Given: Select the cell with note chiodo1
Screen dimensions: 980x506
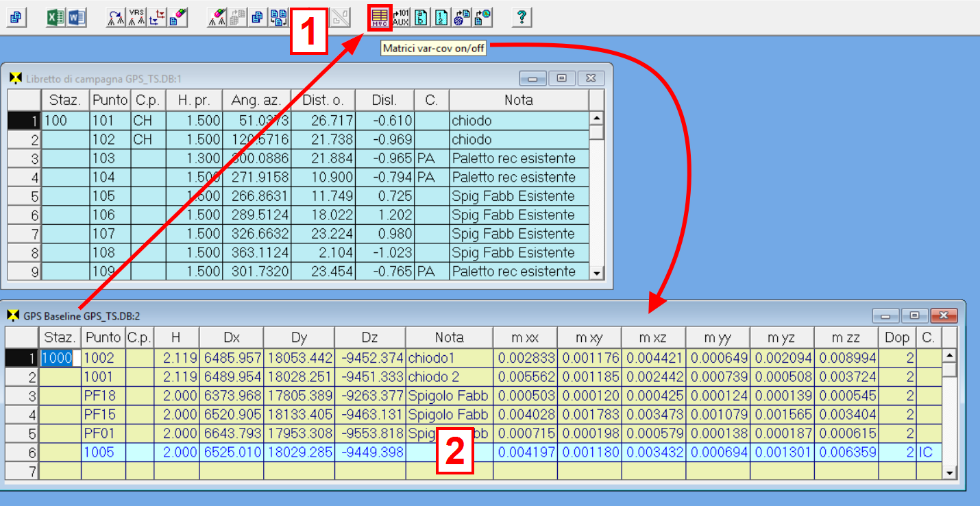Looking at the screenshot, I should tap(448, 358).
